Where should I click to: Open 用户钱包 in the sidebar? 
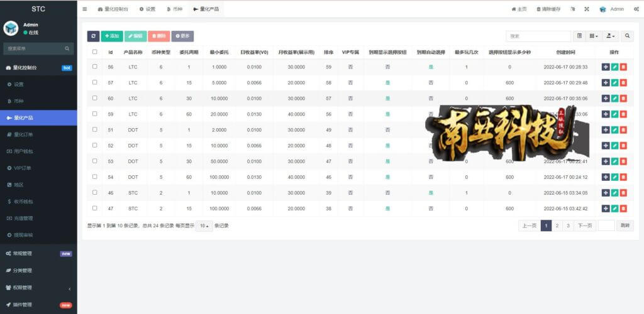38,151
